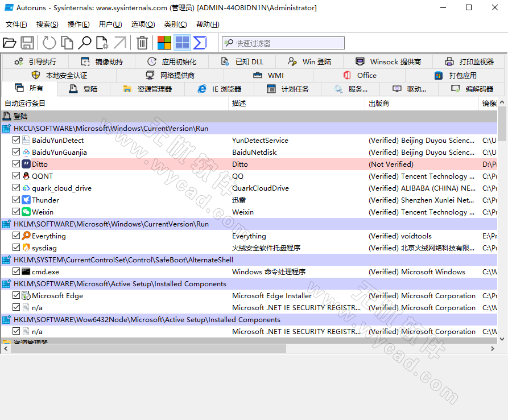
Task: Sort by 出版商 column header
Action: coord(422,104)
